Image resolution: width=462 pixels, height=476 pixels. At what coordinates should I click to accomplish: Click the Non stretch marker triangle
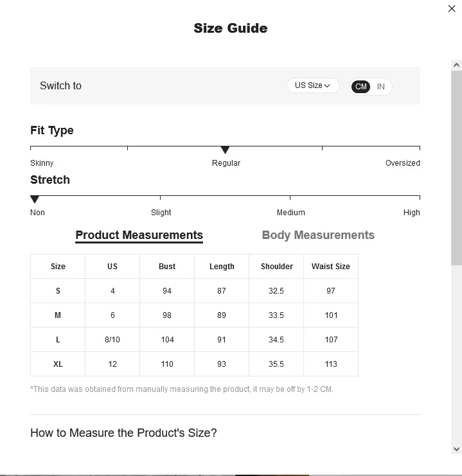tap(35, 199)
